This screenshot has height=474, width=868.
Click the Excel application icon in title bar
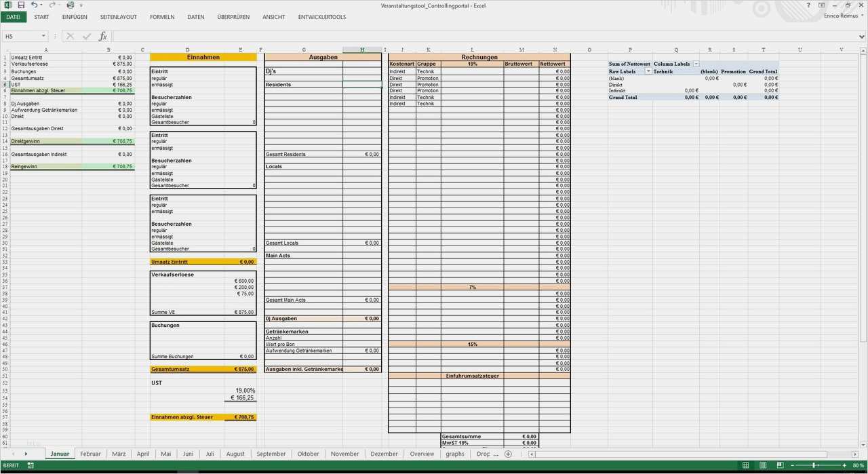(x=9, y=5)
